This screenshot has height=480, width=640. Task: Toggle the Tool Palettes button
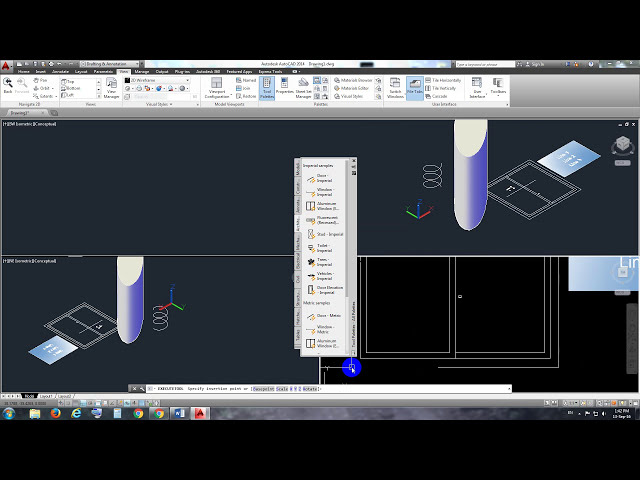coord(267,88)
